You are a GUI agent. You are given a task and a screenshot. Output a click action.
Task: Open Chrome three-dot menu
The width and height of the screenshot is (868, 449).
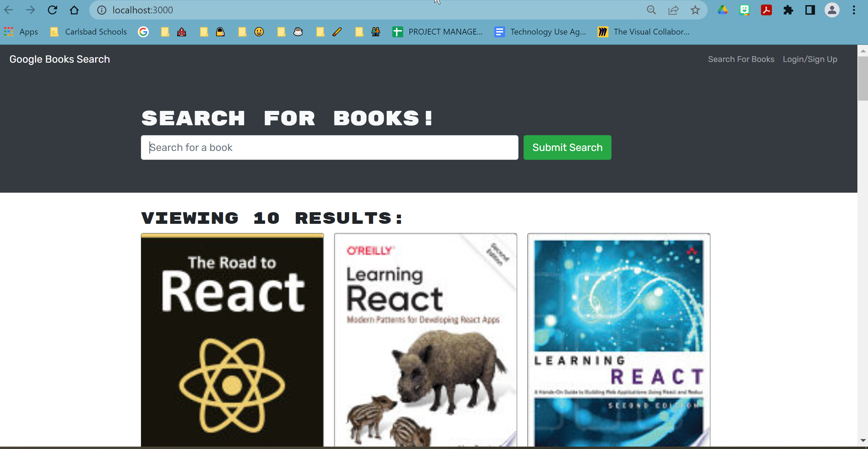click(854, 10)
